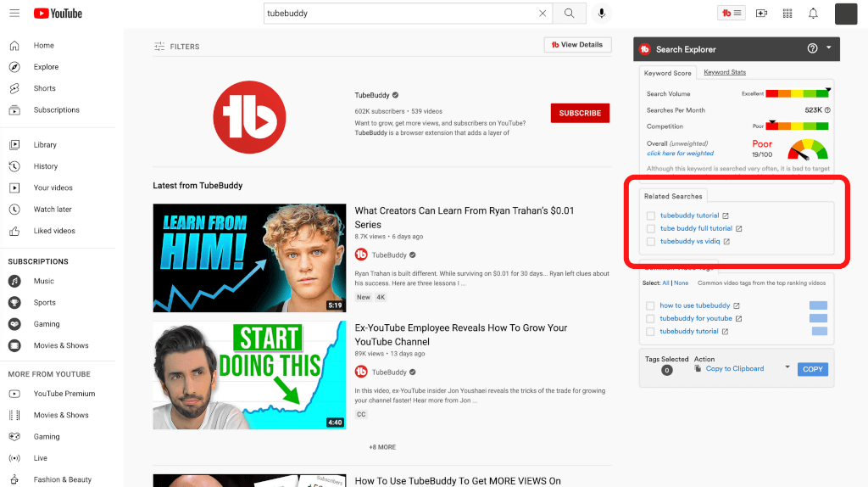Open the YouTube apps grid
Viewport: 868px width, 487px height.
coord(787,14)
